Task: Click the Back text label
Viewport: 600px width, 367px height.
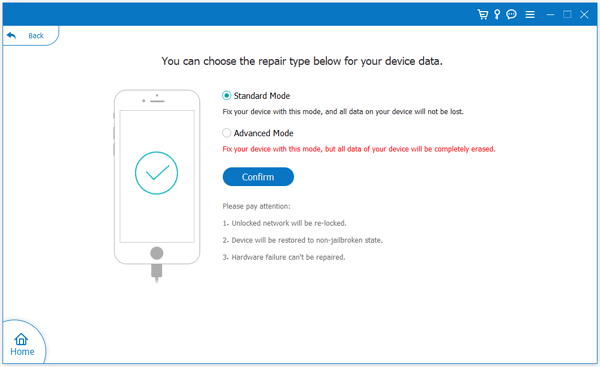Action: point(36,36)
